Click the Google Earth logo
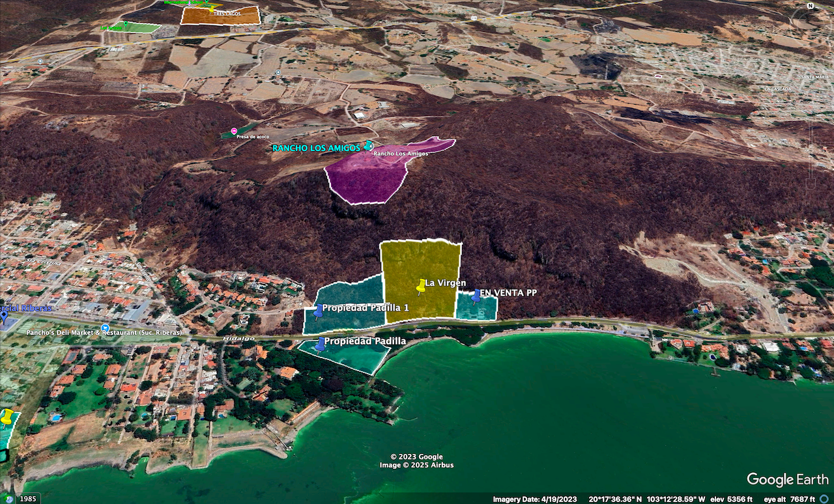 [787, 480]
